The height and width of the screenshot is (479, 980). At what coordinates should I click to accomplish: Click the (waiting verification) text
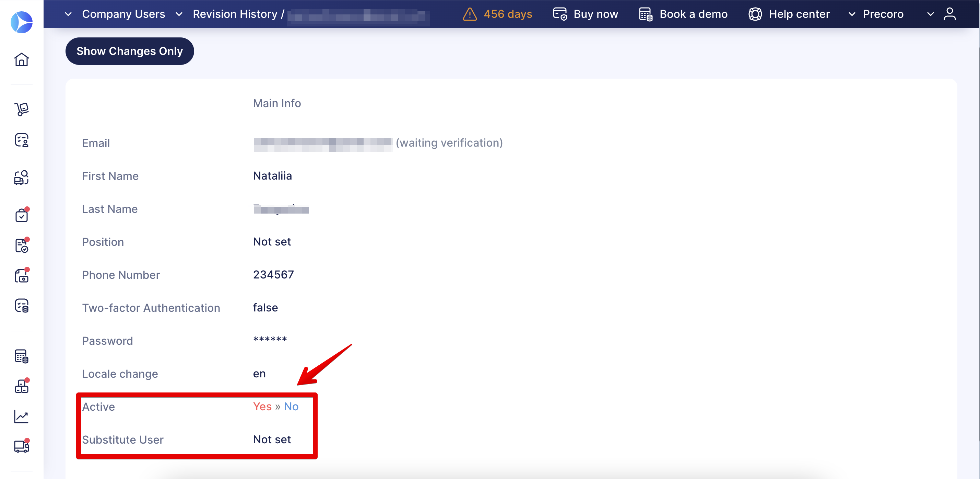click(449, 143)
